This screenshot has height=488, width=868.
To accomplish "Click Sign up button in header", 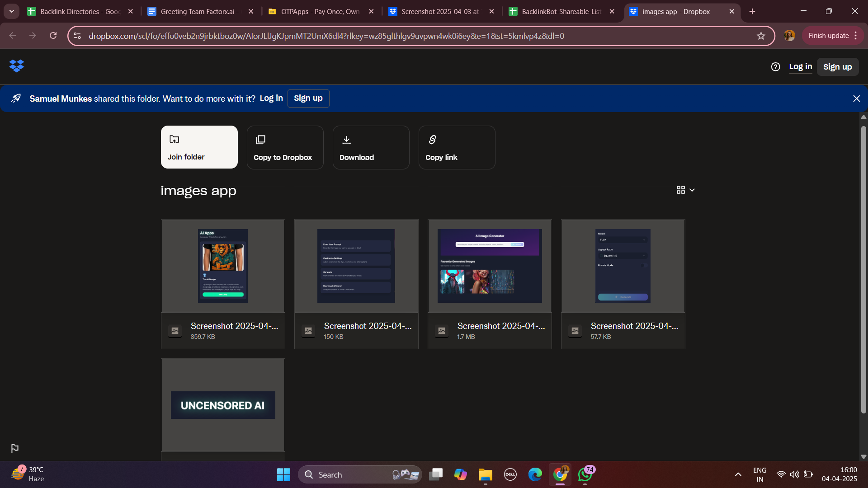I will (x=838, y=67).
